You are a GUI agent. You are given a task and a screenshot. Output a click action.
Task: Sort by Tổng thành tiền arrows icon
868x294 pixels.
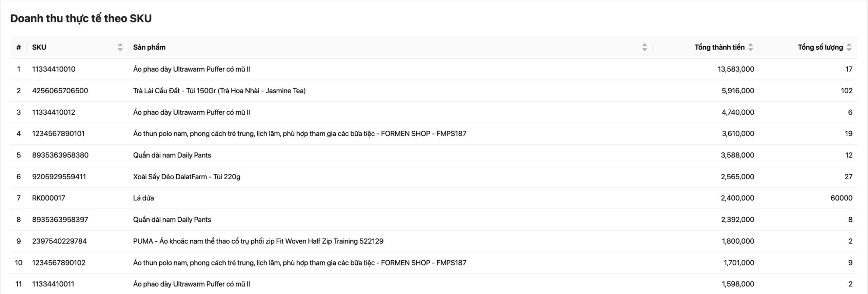750,47
